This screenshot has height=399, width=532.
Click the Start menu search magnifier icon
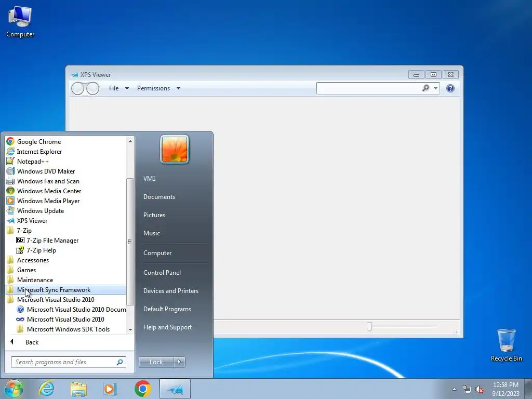coord(120,362)
